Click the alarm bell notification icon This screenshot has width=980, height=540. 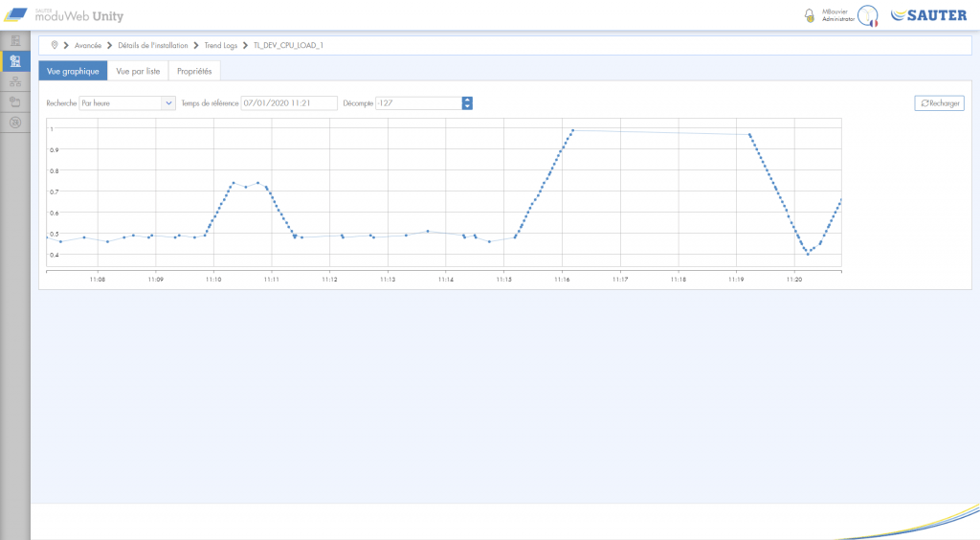coord(810,15)
